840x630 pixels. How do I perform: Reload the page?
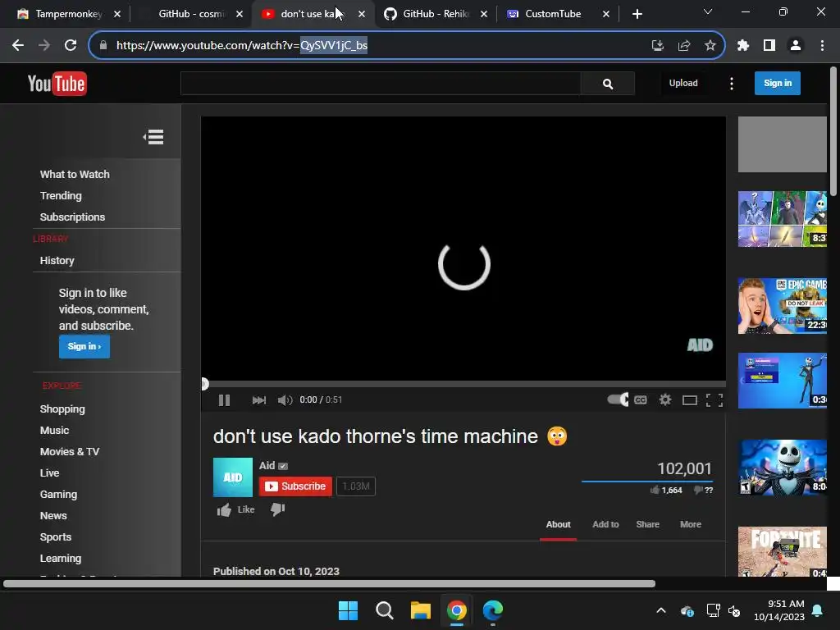[71, 46]
